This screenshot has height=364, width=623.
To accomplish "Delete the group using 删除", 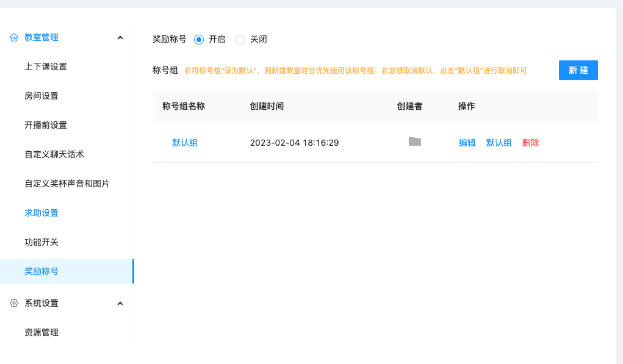I will (530, 142).
